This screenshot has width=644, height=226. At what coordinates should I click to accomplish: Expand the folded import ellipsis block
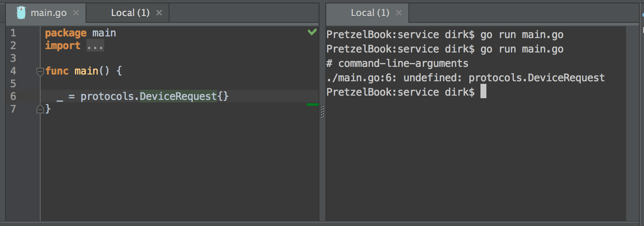point(95,46)
